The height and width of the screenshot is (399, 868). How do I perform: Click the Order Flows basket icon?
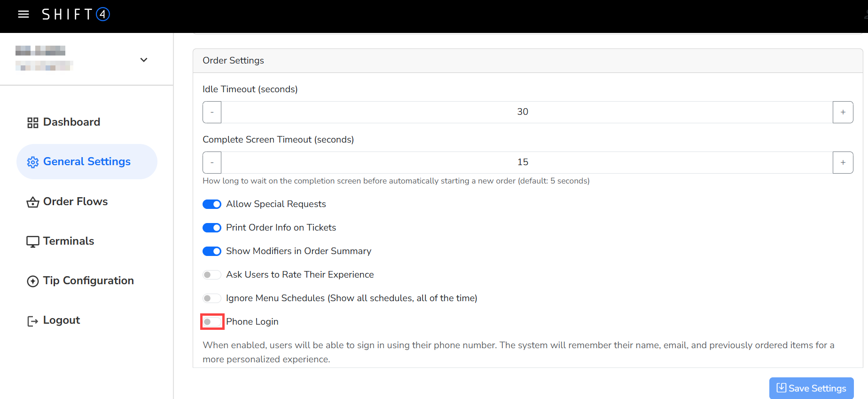coord(32,202)
